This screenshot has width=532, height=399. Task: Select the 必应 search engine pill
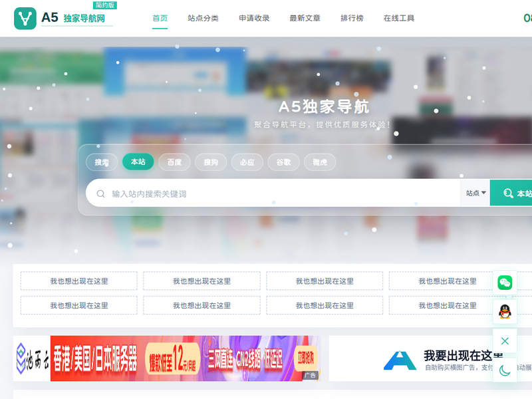[247, 162]
